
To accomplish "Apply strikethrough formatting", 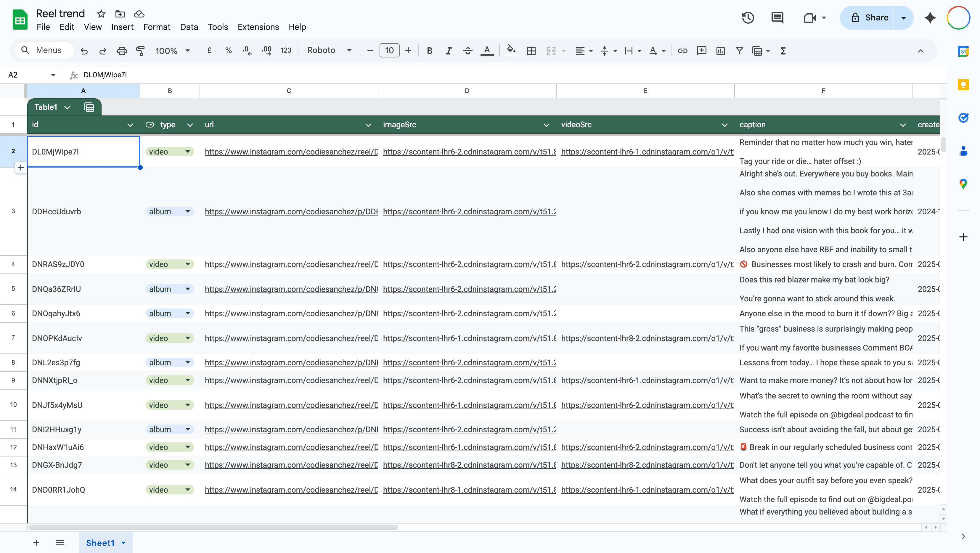I will (x=467, y=51).
